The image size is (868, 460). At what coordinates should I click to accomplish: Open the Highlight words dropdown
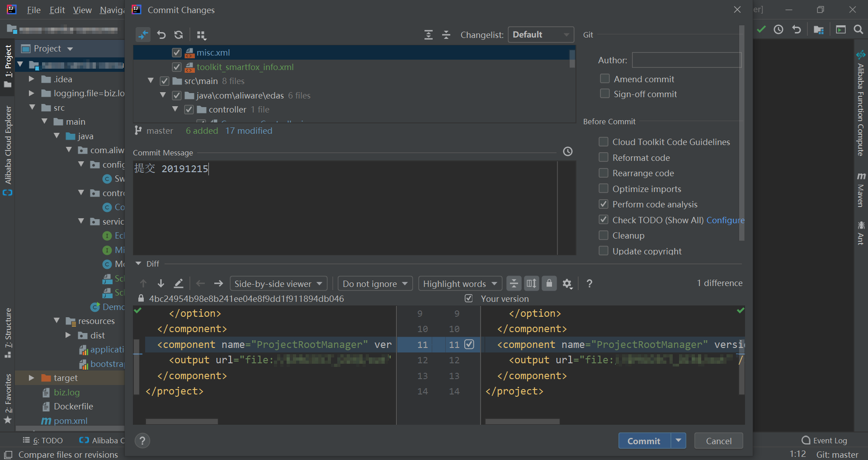coord(460,284)
